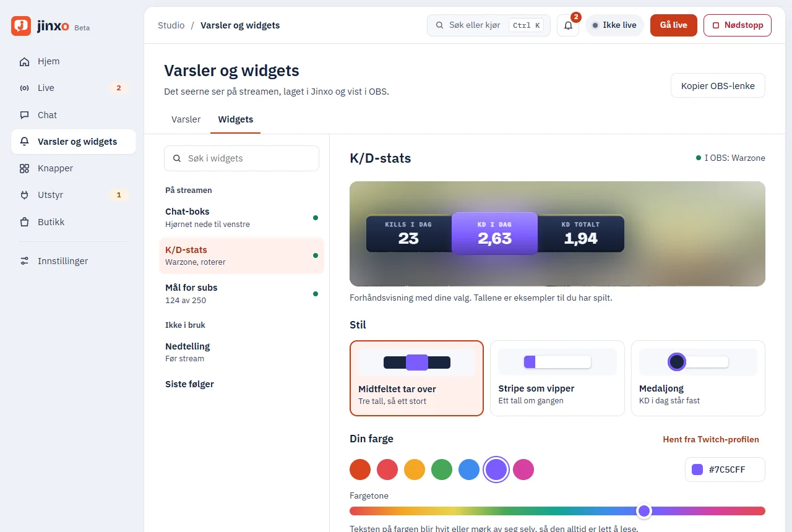792x532 pixels.
Task: Click the Søk i widgets field
Action: 241,158
